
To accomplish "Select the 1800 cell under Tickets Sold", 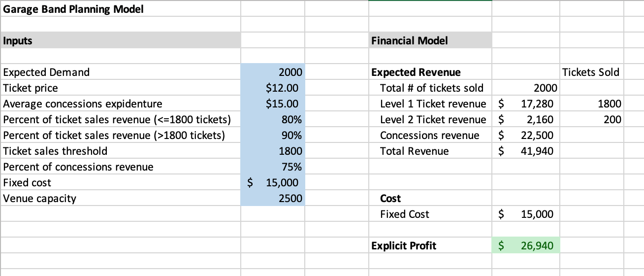I will tap(591, 103).
